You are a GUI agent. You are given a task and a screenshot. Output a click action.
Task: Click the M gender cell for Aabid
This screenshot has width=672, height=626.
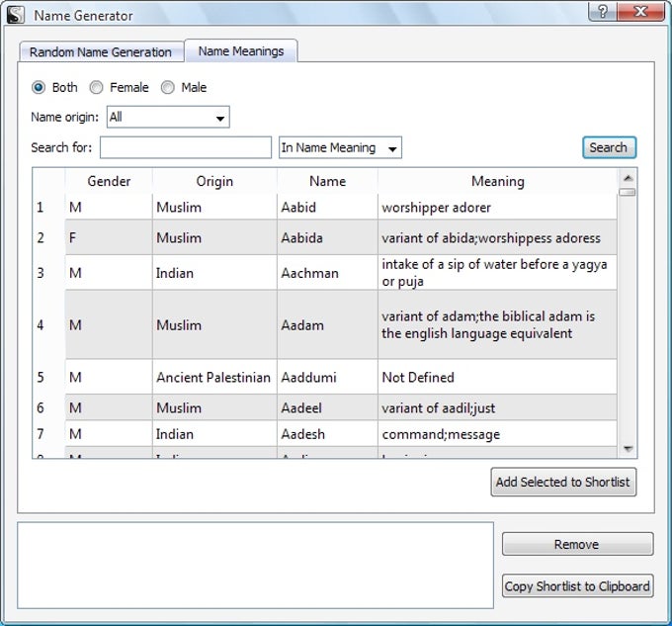(109, 207)
